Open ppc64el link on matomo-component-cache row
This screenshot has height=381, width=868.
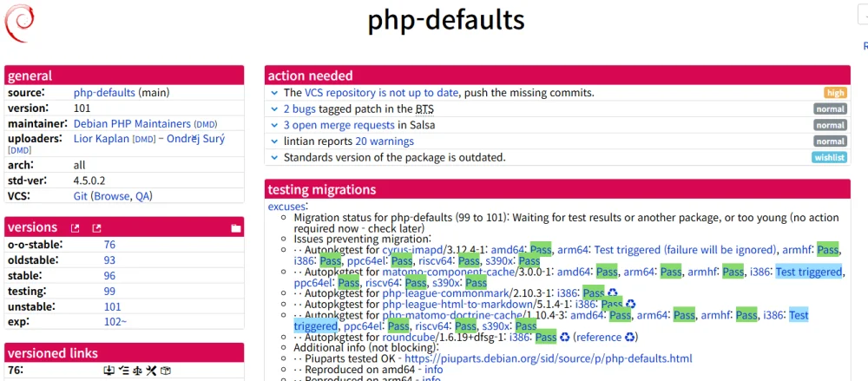(x=313, y=283)
